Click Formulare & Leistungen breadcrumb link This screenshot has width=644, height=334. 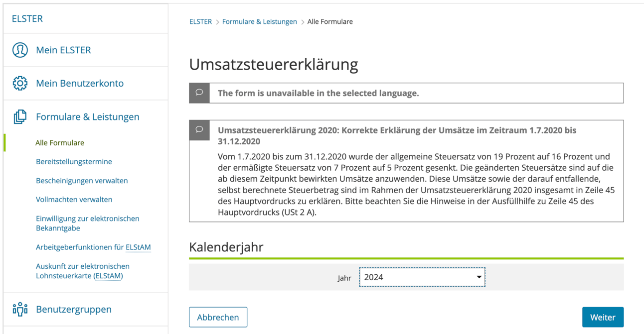(259, 22)
